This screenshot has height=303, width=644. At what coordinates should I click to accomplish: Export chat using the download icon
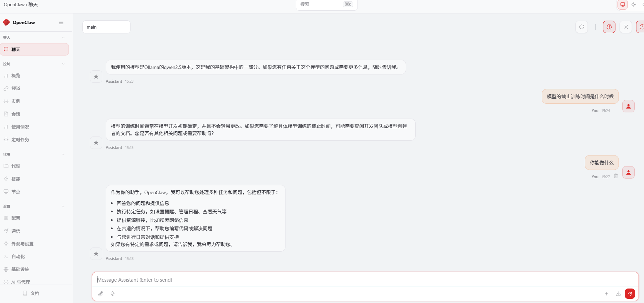click(618, 294)
